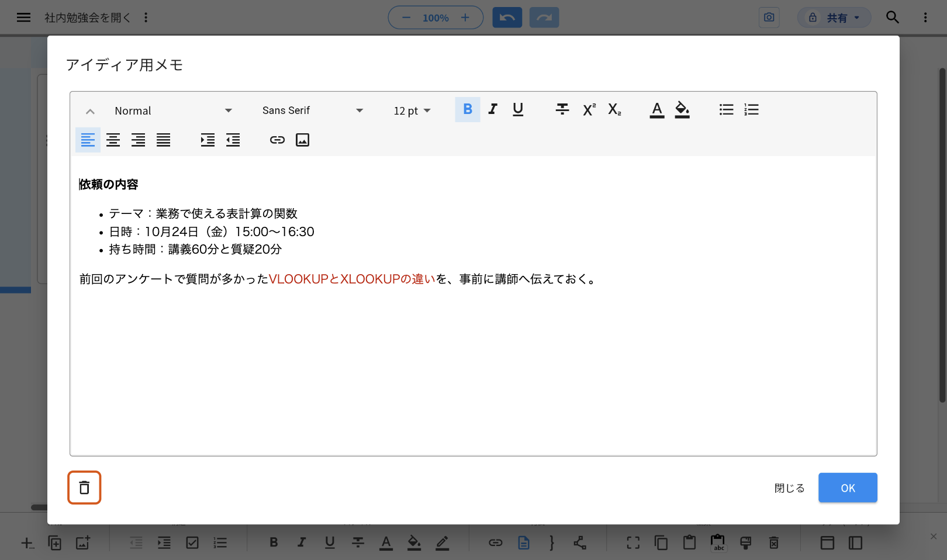Insert a link in the memo
This screenshot has height=560, width=947.
[277, 140]
